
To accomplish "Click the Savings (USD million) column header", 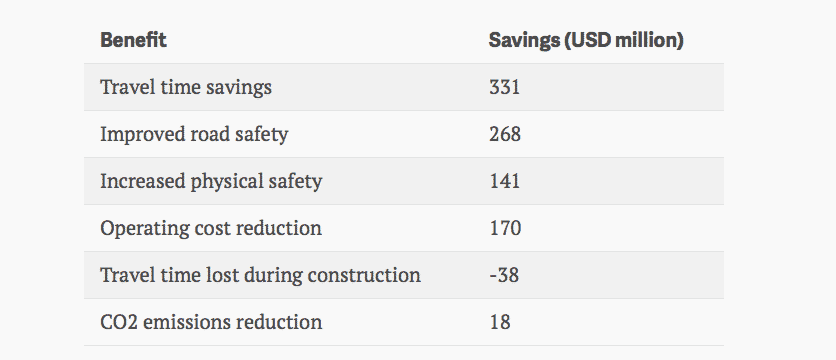I will pyautogui.click(x=586, y=41).
